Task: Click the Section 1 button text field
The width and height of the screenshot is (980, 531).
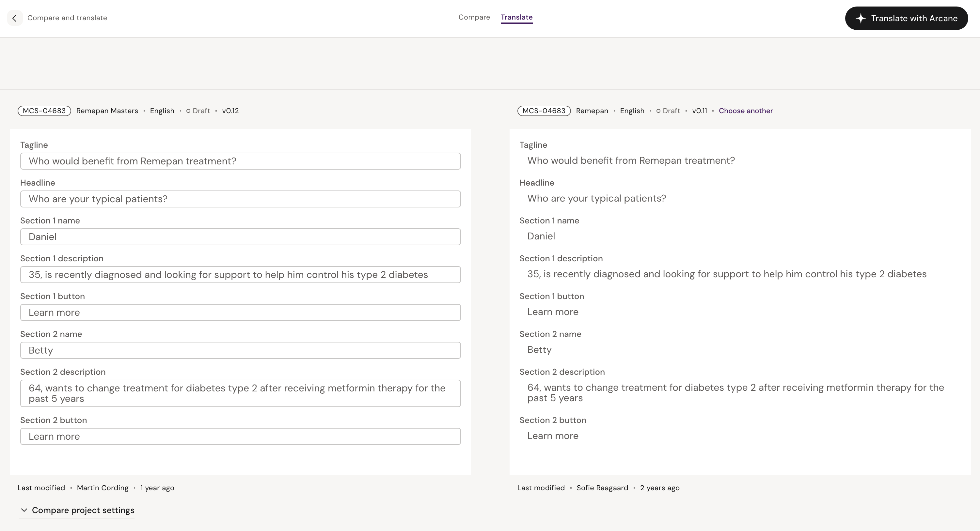Action: (x=241, y=312)
